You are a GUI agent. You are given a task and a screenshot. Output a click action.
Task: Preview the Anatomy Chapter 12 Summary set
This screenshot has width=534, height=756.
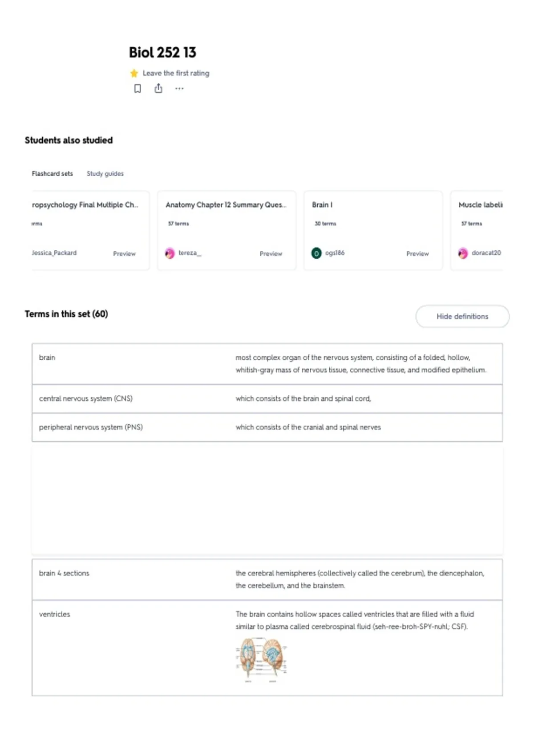(271, 253)
